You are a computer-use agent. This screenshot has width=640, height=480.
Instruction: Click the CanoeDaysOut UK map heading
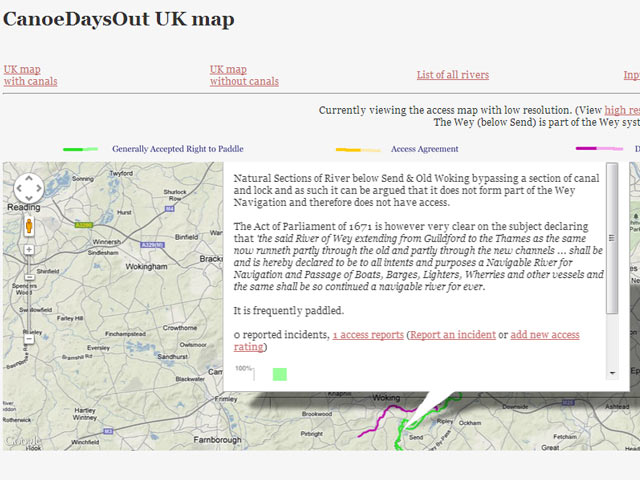point(119,19)
